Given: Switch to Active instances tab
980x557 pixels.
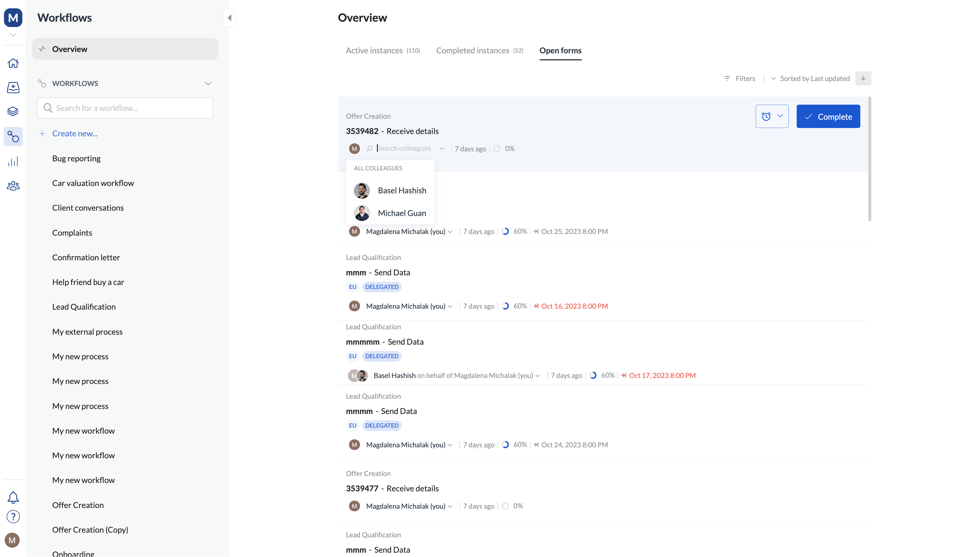Looking at the screenshot, I should coord(383,50).
